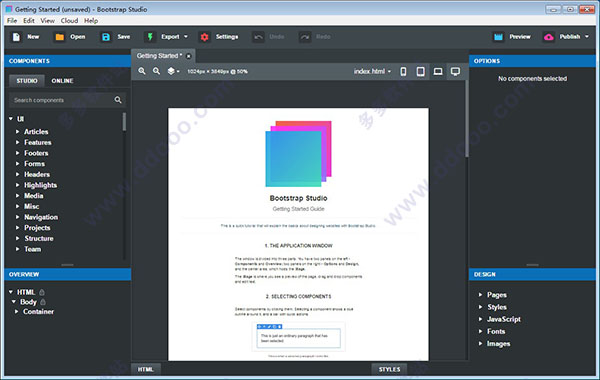
Task: Click the Bootstrap Studio logo image on stage
Action: (298, 154)
